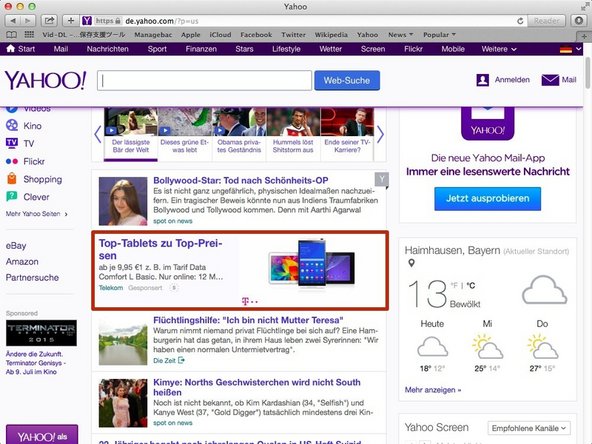The height and width of the screenshot is (444, 592).
Task: Show the reading list book icon
Action: click(11, 35)
